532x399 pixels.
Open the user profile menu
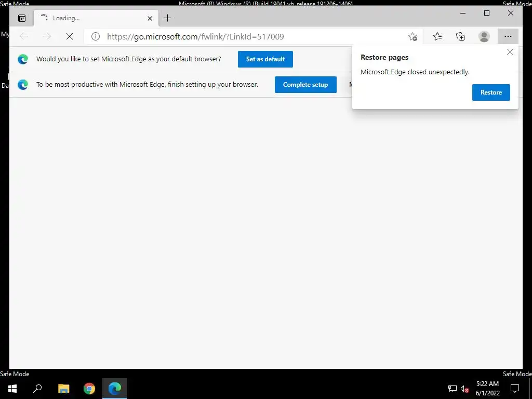coord(484,36)
